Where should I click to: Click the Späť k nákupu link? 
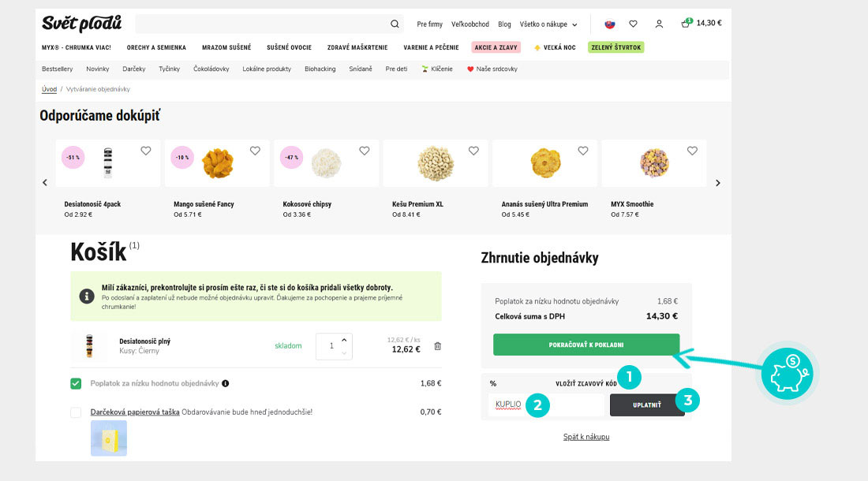[586, 437]
